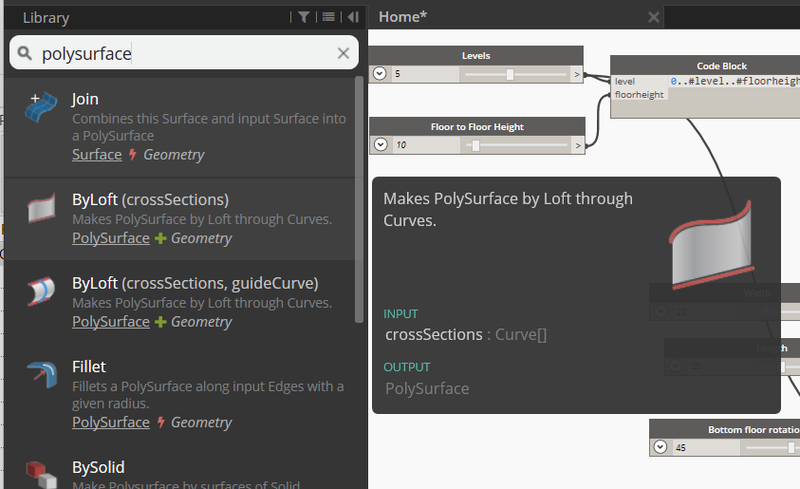Click create plus icon under ByLoft guideCurve
The width and height of the screenshot is (800, 489).
click(x=161, y=322)
